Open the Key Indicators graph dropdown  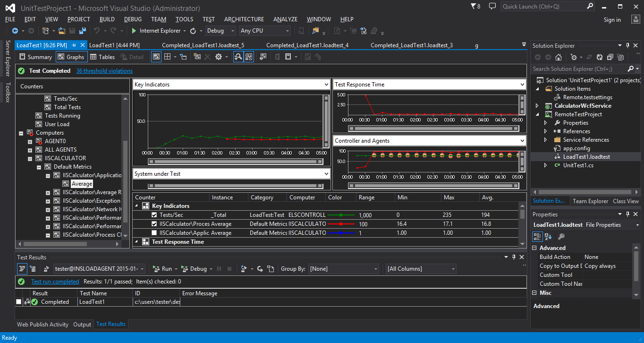[326, 85]
